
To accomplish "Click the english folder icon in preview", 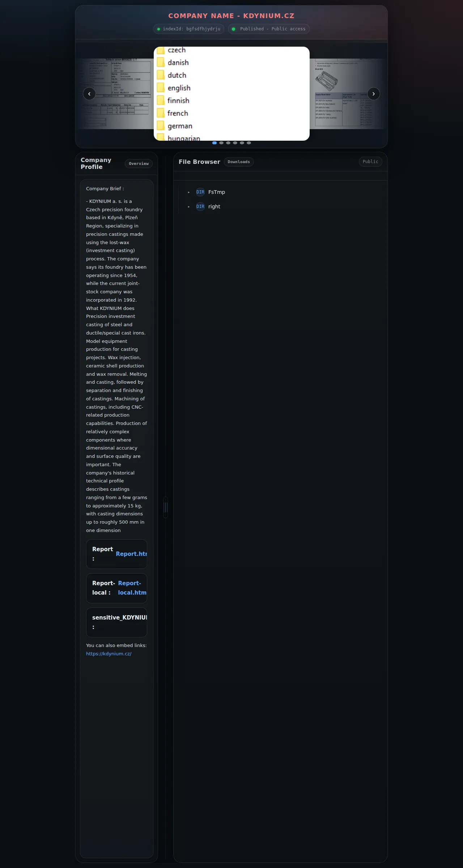I will pos(161,88).
